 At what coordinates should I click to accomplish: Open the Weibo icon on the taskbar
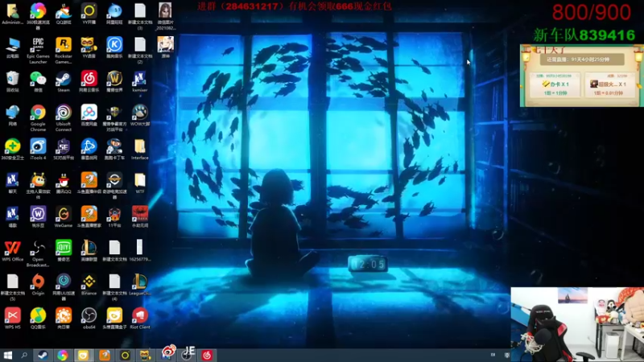[x=168, y=352]
